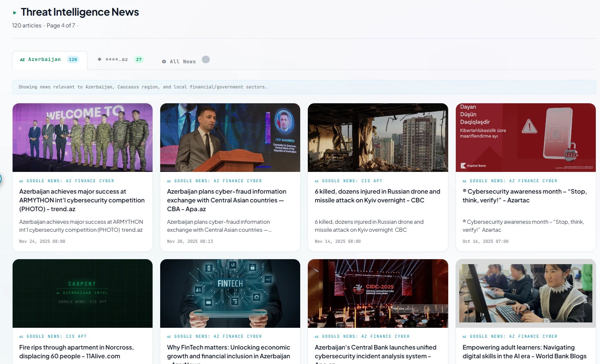The width and height of the screenshot is (600, 364).
Task: Select the Azerbaijan tab
Action: tap(50, 60)
